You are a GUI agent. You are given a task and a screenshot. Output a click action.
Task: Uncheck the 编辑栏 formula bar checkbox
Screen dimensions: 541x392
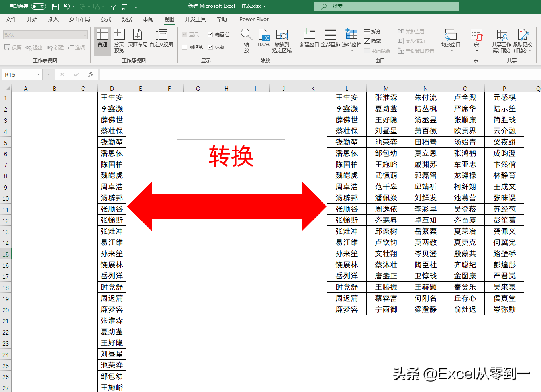(x=210, y=35)
